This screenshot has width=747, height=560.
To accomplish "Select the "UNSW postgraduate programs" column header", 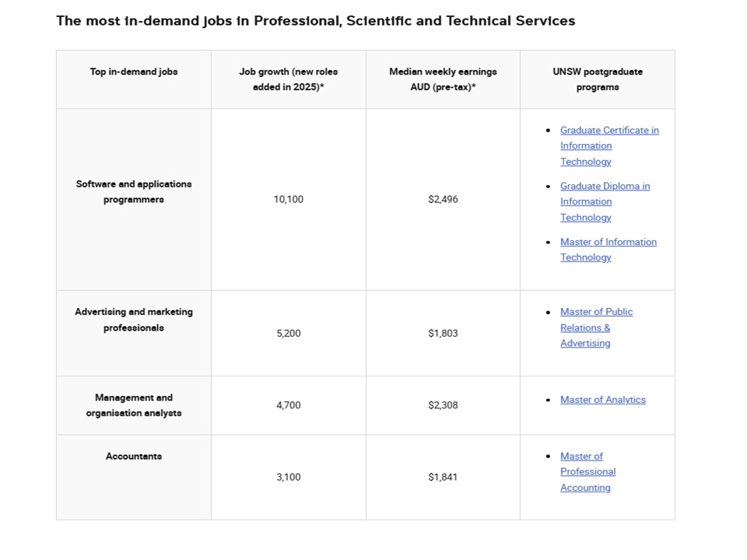I will click(598, 79).
